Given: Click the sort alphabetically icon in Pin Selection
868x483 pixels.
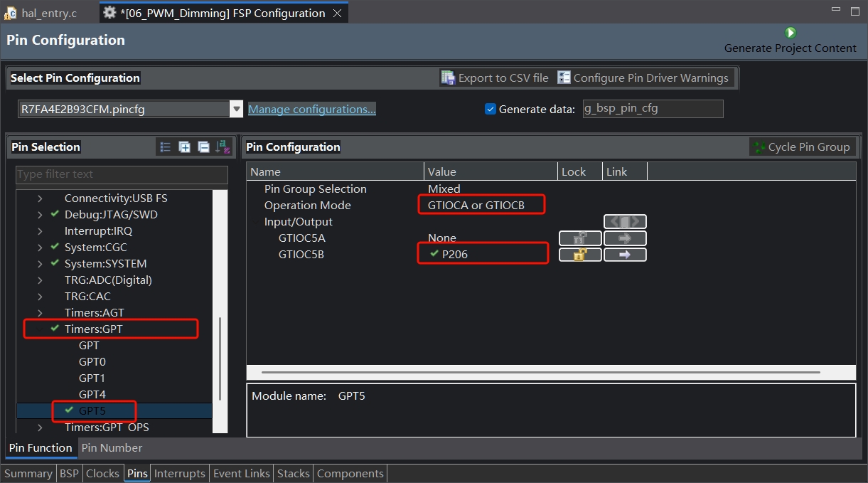Looking at the screenshot, I should click(223, 147).
